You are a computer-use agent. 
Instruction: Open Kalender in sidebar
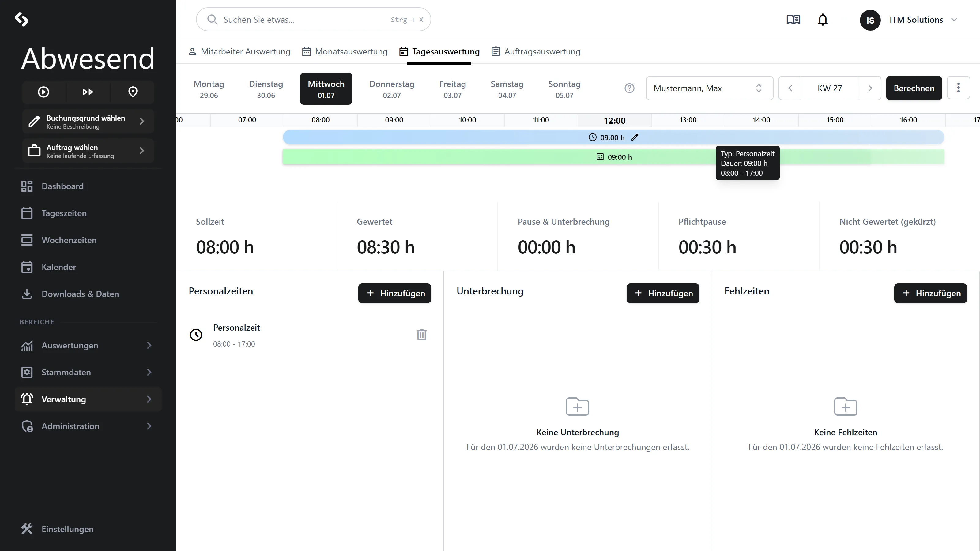pos(88,267)
